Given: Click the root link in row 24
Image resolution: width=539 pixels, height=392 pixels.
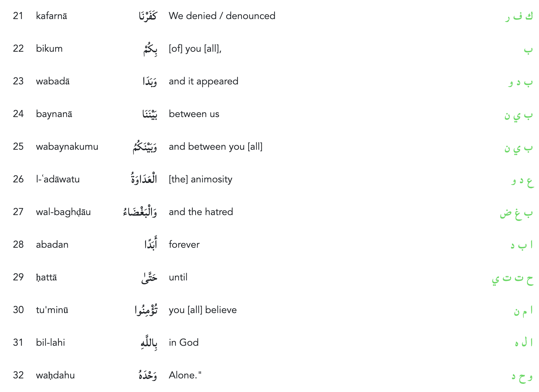Looking at the screenshot, I should [518, 115].
